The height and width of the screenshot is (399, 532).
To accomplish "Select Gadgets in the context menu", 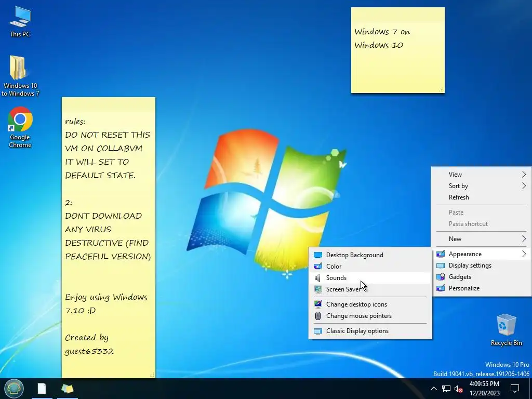I will click(482, 277).
